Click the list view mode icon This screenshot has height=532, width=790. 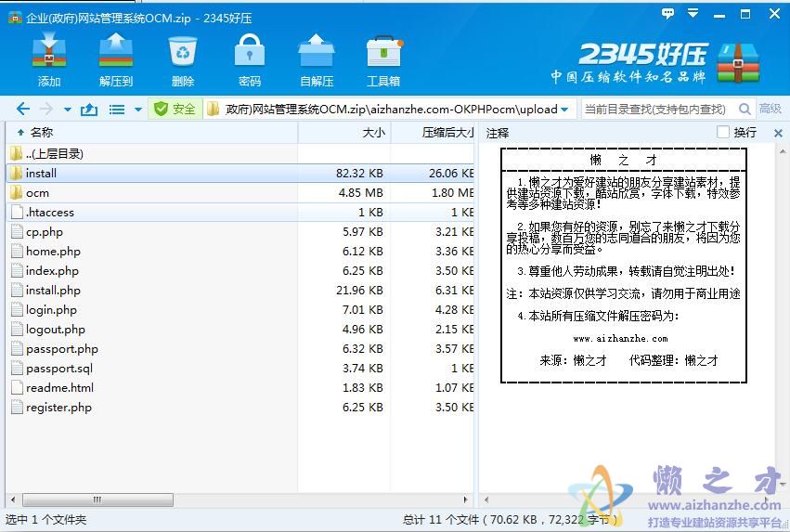117,110
